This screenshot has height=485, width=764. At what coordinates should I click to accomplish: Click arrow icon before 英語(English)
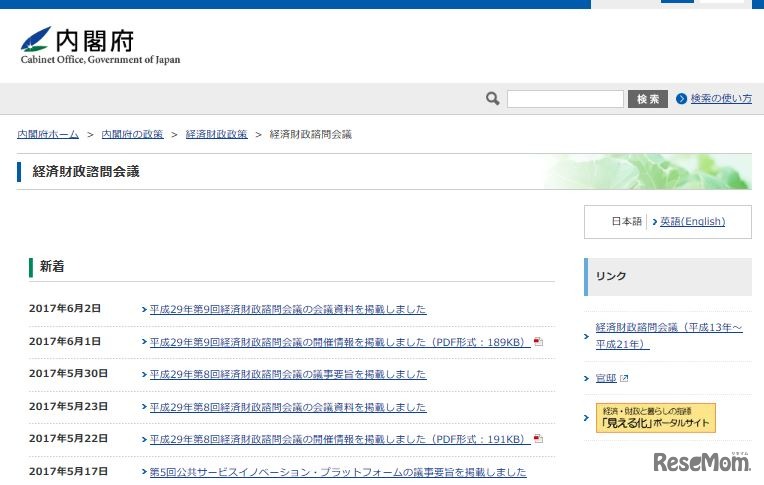point(655,222)
